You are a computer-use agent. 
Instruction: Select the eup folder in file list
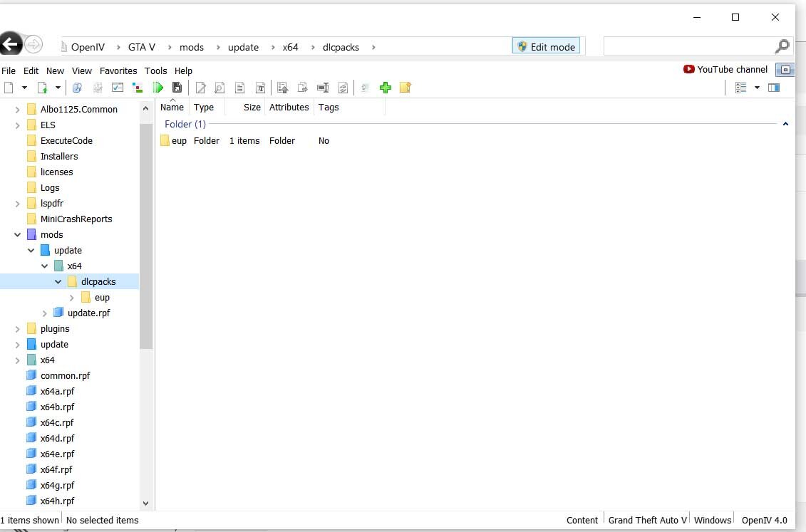pyautogui.click(x=179, y=141)
